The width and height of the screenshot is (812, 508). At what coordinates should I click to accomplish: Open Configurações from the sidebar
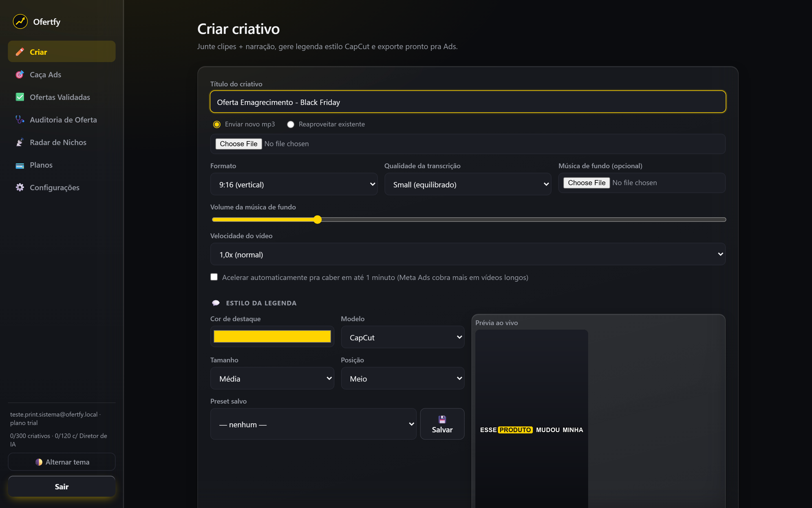tap(62, 187)
